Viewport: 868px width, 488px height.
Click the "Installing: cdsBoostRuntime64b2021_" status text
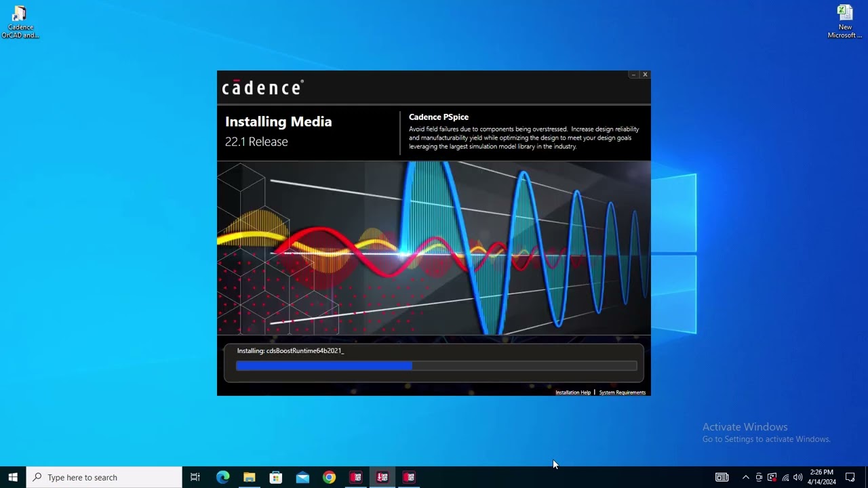pyautogui.click(x=290, y=351)
